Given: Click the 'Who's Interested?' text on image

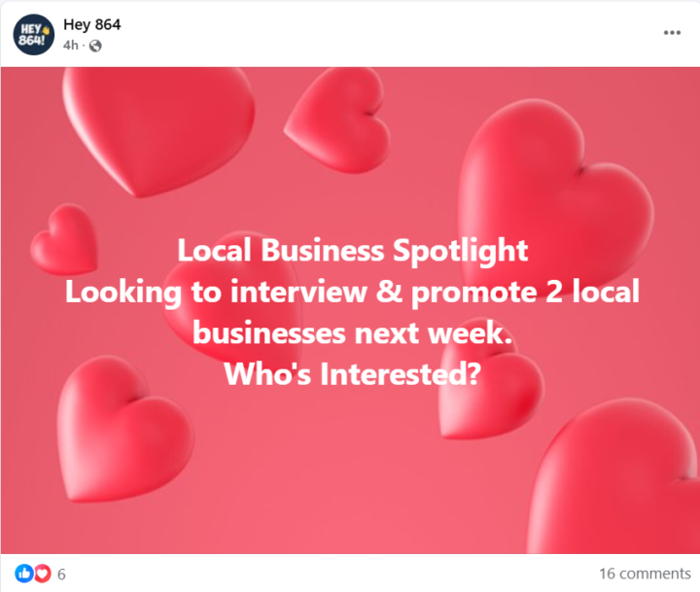Looking at the screenshot, I should [352, 373].
